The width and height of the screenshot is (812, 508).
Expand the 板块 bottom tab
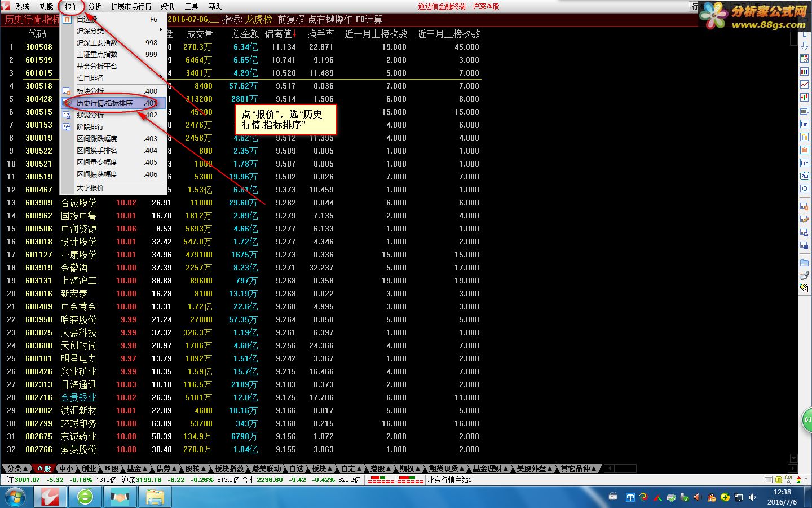[322, 468]
